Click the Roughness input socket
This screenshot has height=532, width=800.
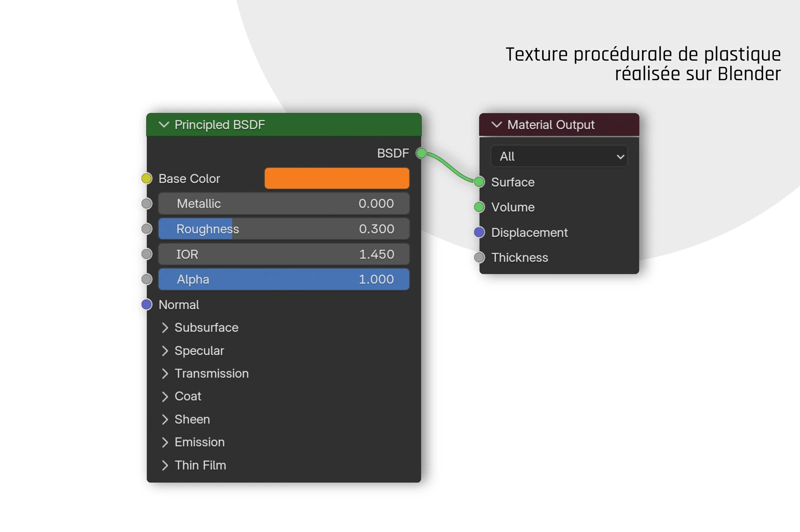(146, 229)
